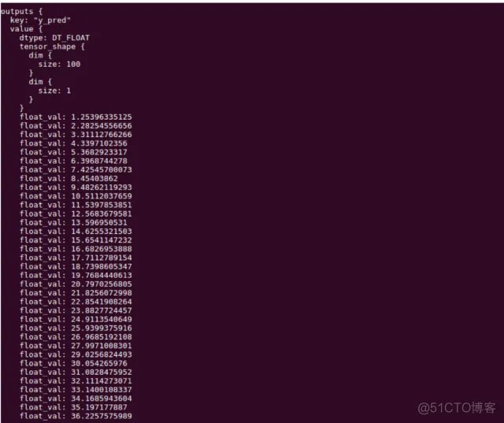Select float_val 10.5112037659
Viewport: 504px width, 423px height.
point(76,196)
